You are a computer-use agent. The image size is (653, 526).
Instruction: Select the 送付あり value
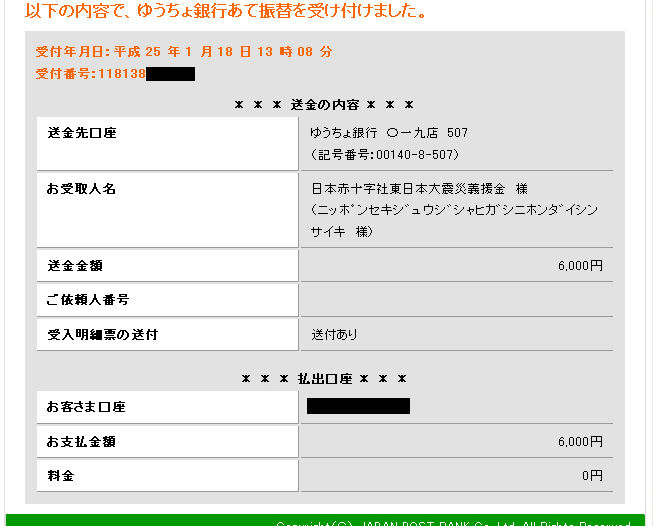click(334, 334)
